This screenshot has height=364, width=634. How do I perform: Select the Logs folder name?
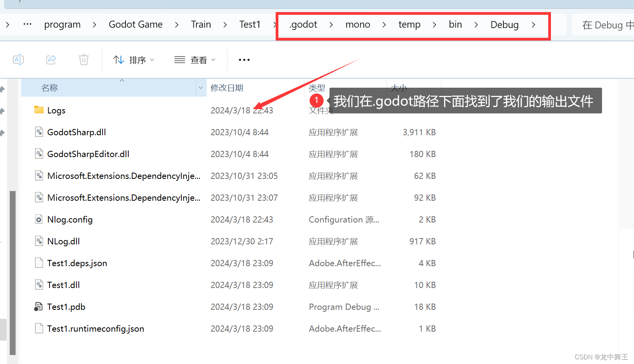coord(56,111)
